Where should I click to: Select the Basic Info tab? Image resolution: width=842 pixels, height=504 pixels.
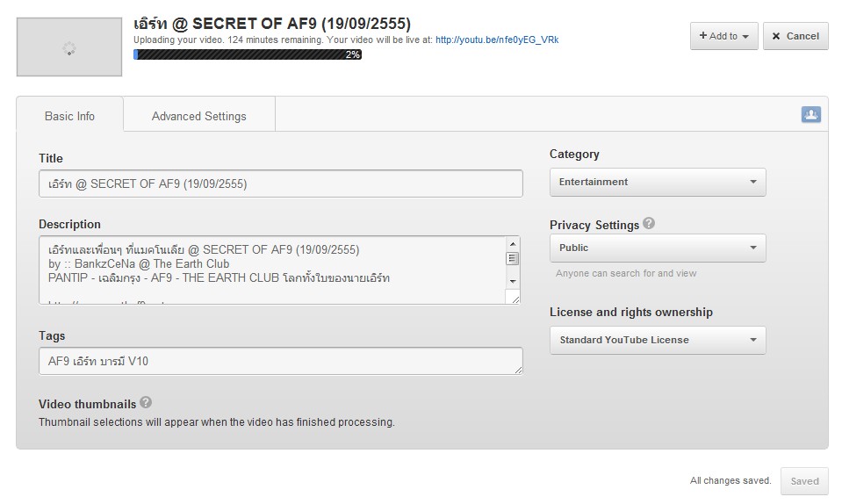[x=70, y=116]
